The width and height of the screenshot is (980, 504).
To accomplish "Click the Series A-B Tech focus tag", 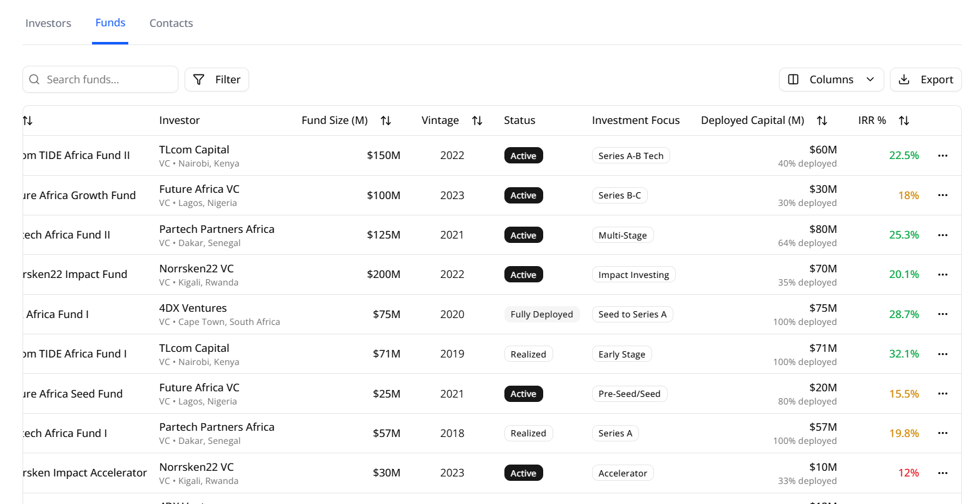I will click(x=631, y=155).
